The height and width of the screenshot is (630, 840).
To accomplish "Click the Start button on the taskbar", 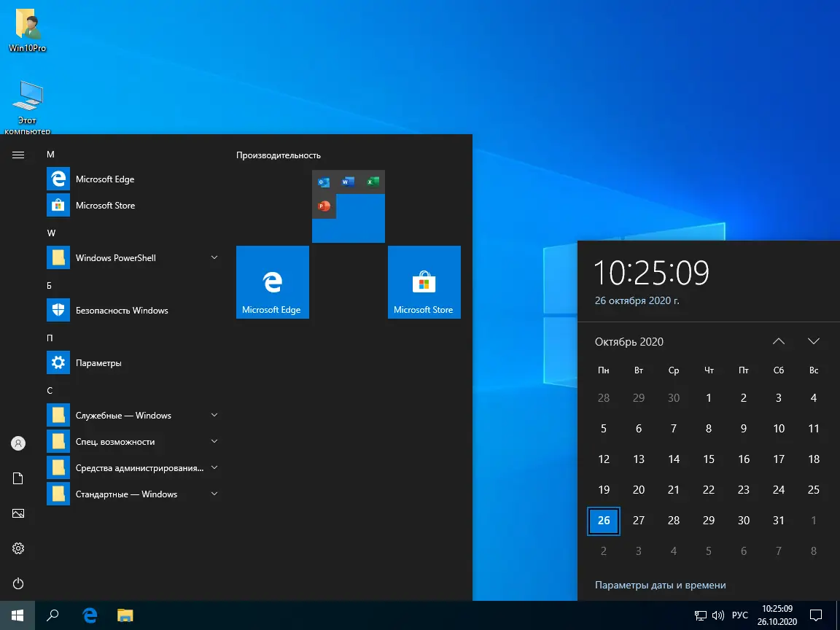I will click(17, 615).
